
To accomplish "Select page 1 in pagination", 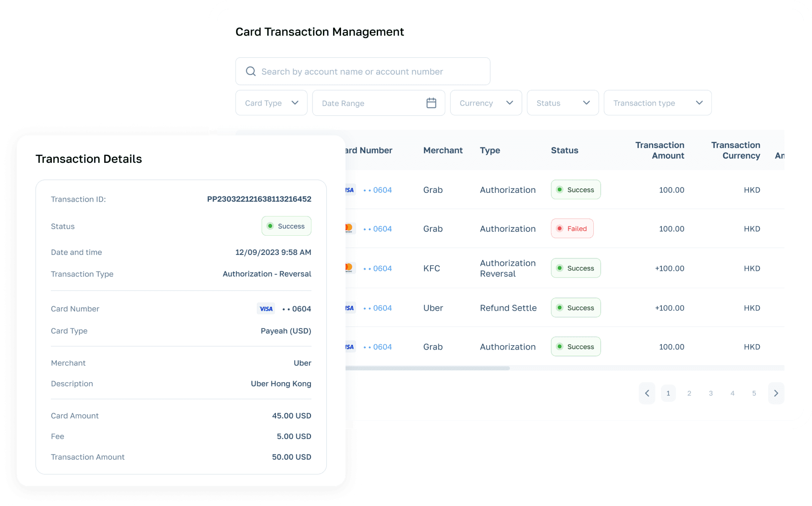I will pyautogui.click(x=668, y=393).
